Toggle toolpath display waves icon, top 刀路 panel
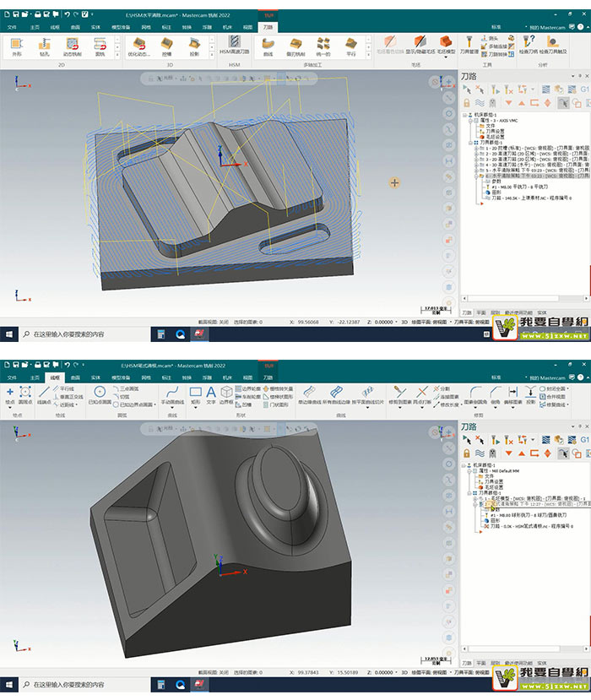Screen dimensions: 591x700 coord(480,103)
